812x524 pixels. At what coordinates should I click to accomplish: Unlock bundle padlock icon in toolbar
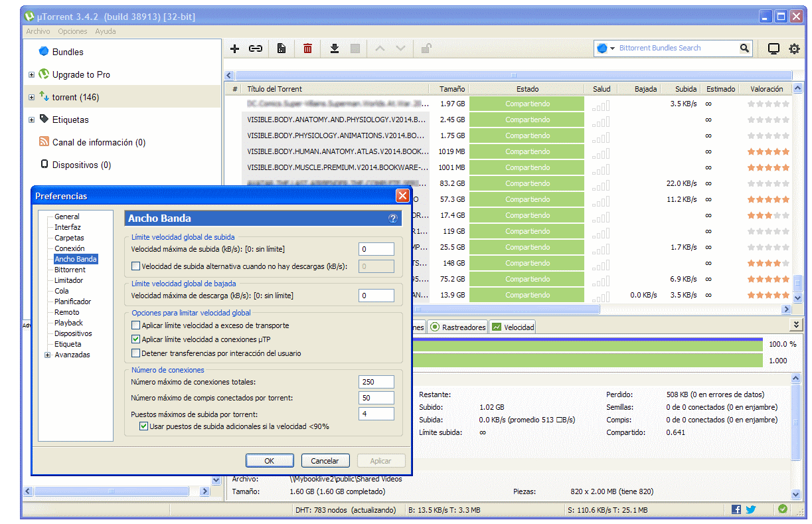426,48
